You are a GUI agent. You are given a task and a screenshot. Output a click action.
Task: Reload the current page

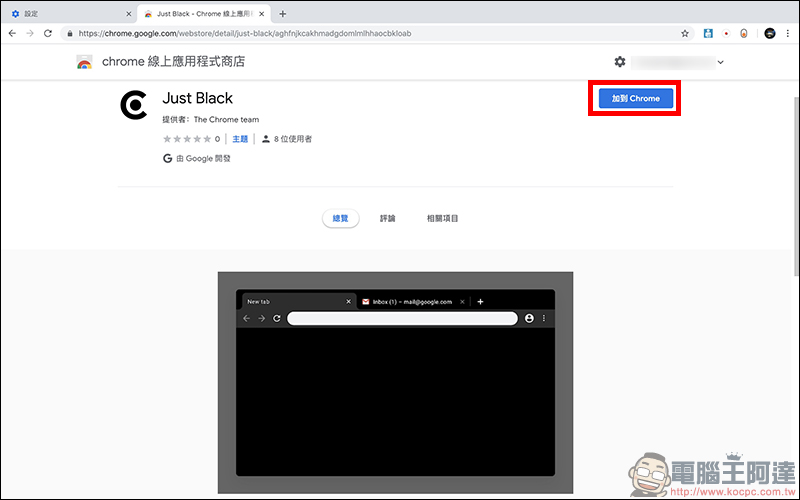click(x=48, y=33)
